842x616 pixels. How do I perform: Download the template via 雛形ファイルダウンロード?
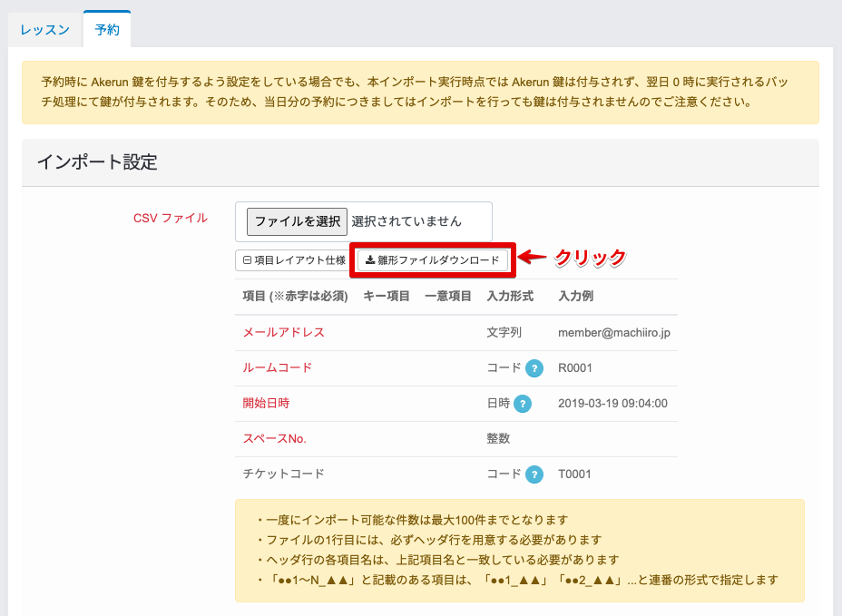(x=431, y=259)
